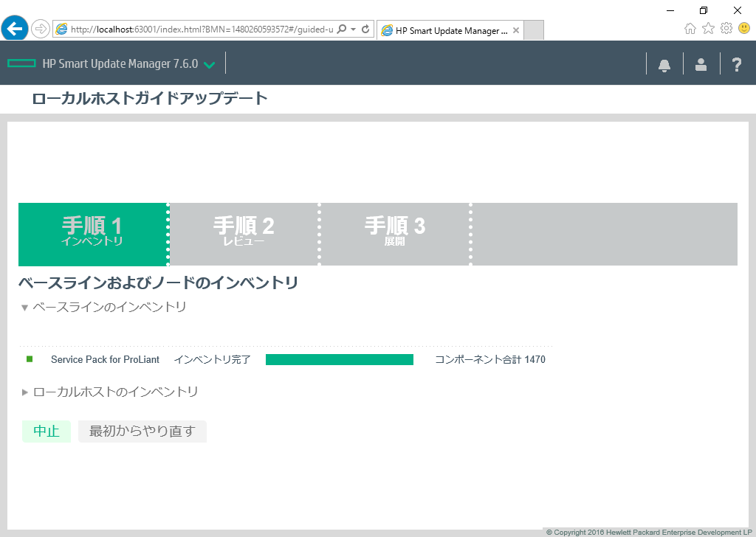Collapse the ベースラインのインベントリ section
The height and width of the screenshot is (537, 756).
click(24, 308)
